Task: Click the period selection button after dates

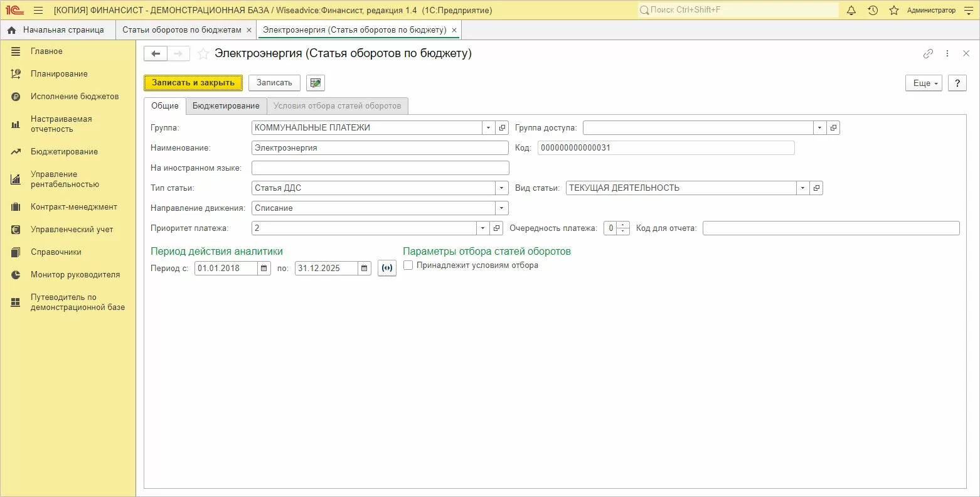Action: point(387,269)
